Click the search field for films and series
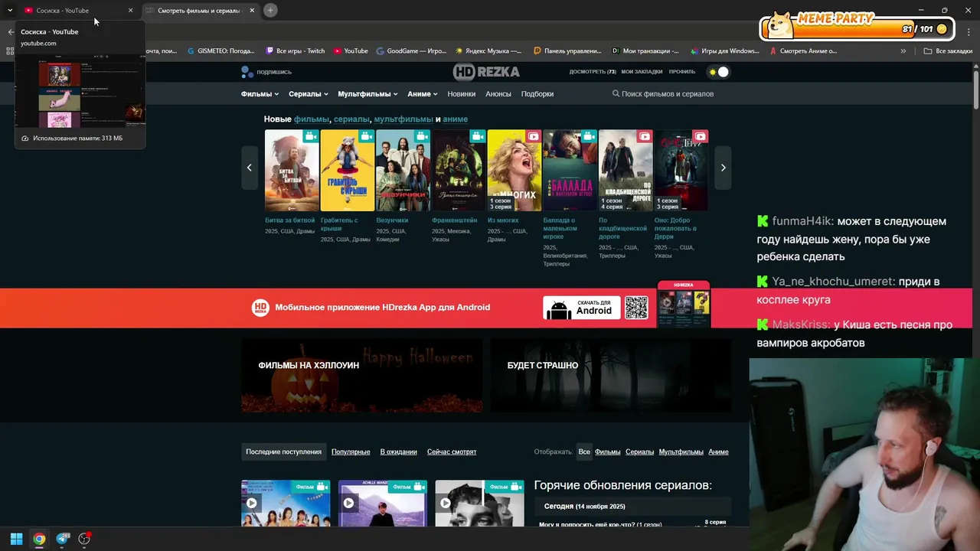Viewport: 980px width, 551px height. coord(666,94)
